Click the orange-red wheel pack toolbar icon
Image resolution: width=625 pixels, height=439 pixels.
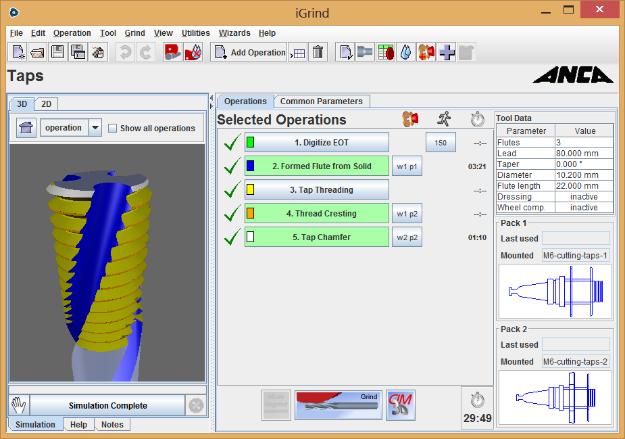[x=426, y=52]
